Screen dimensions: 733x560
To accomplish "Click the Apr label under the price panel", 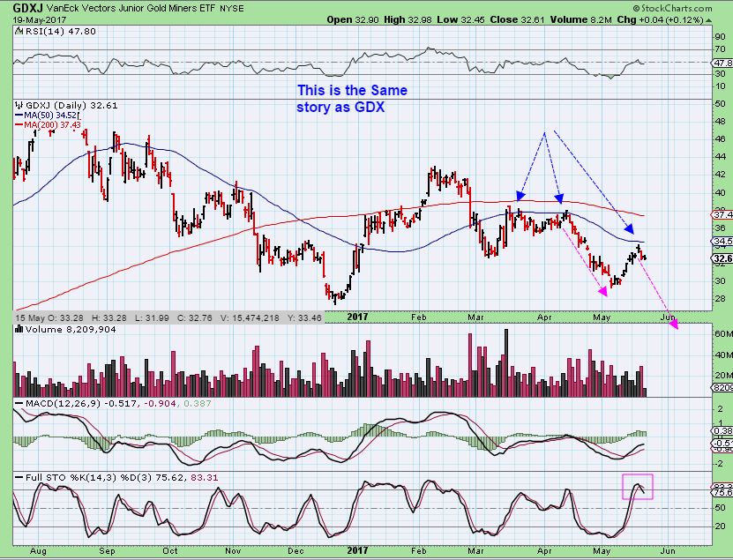I will [x=544, y=317].
